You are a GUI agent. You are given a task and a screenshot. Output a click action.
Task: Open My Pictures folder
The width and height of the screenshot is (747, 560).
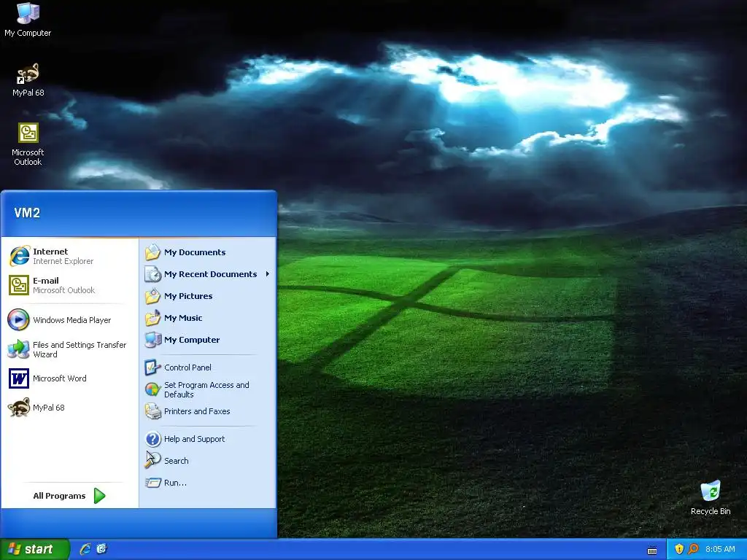pyautogui.click(x=208, y=296)
